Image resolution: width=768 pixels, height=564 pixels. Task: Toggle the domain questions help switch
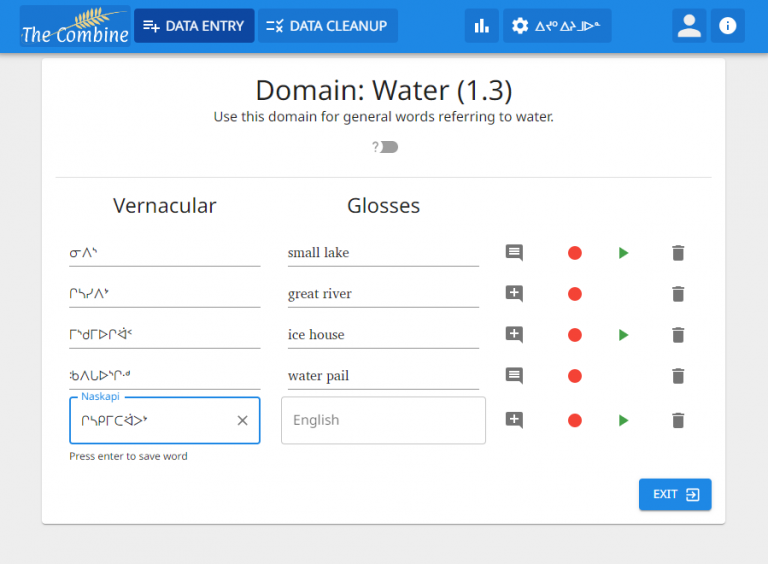[387, 147]
